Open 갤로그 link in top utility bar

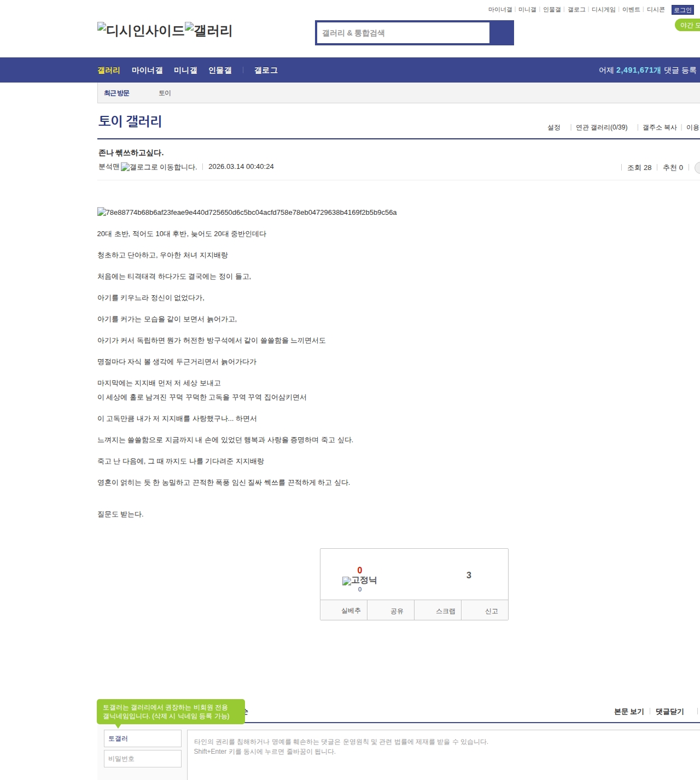coord(576,10)
